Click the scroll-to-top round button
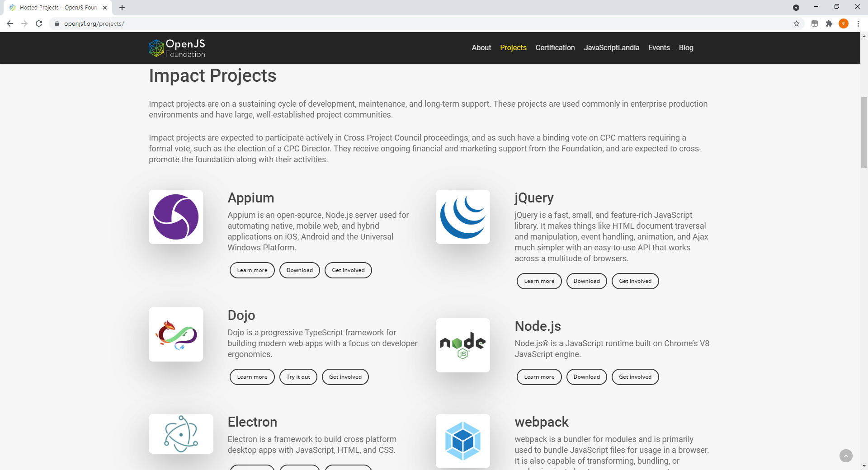868x470 pixels. [x=846, y=456]
